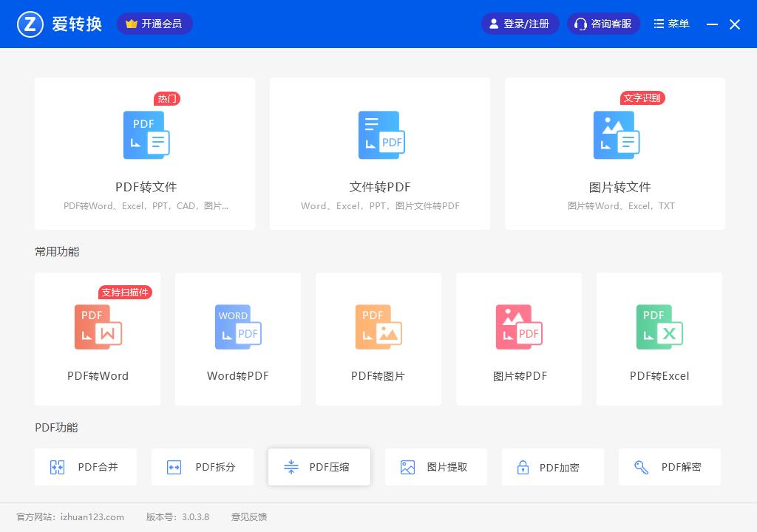Click the 支持扫描件 badge
The image size is (757, 532).
click(x=125, y=293)
